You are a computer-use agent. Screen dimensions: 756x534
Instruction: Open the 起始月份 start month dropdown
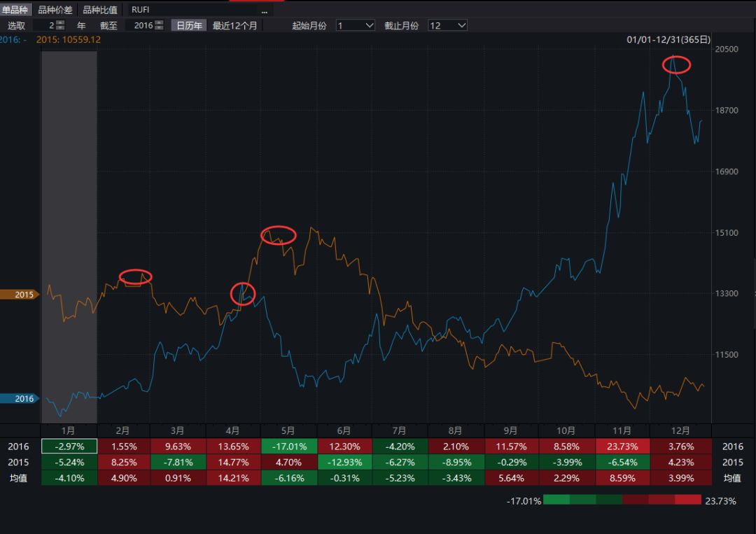click(x=356, y=25)
